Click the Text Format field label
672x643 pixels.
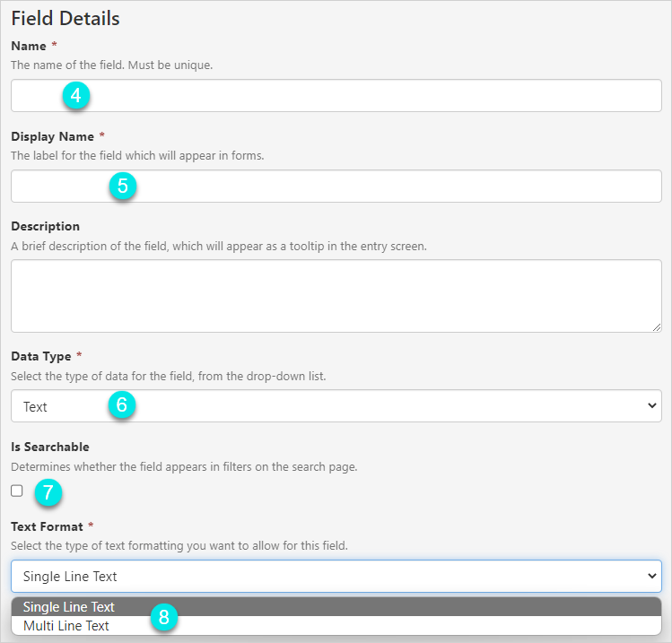[46, 526]
